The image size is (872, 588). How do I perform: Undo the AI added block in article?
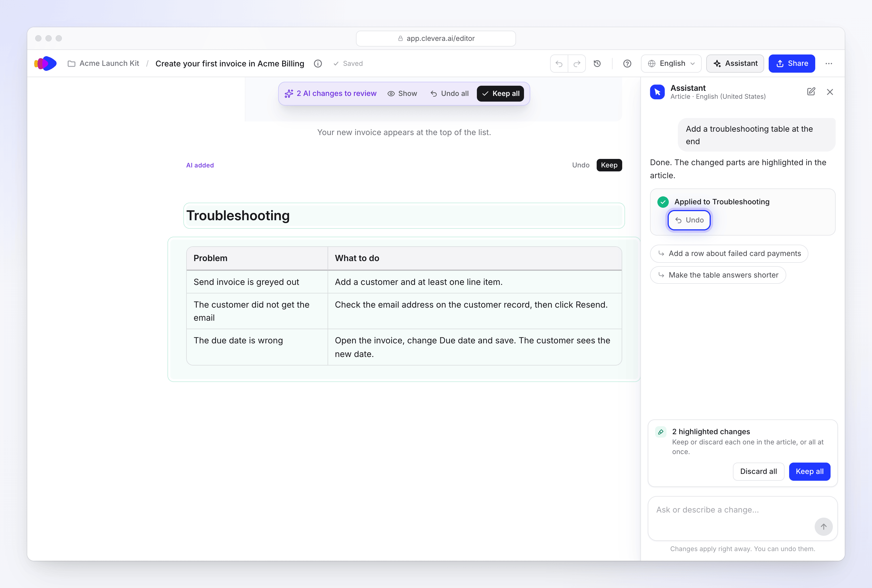pyautogui.click(x=580, y=165)
